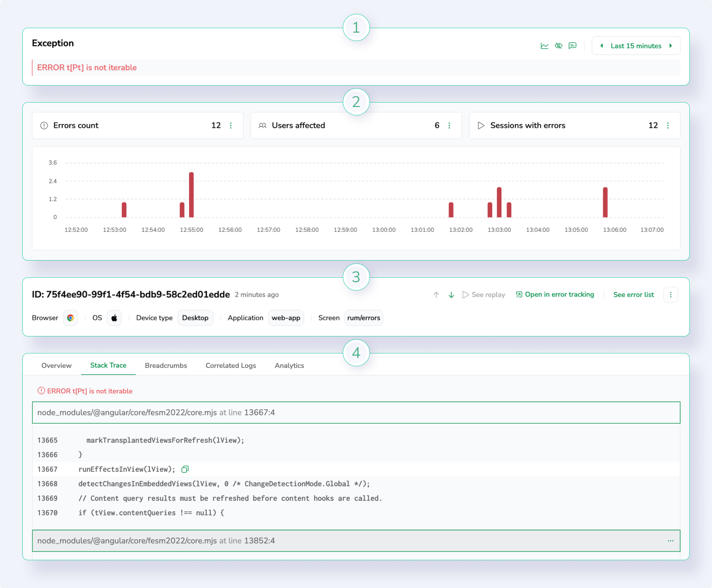Open Users affected options menu
This screenshot has width=712, height=588.
(x=449, y=125)
